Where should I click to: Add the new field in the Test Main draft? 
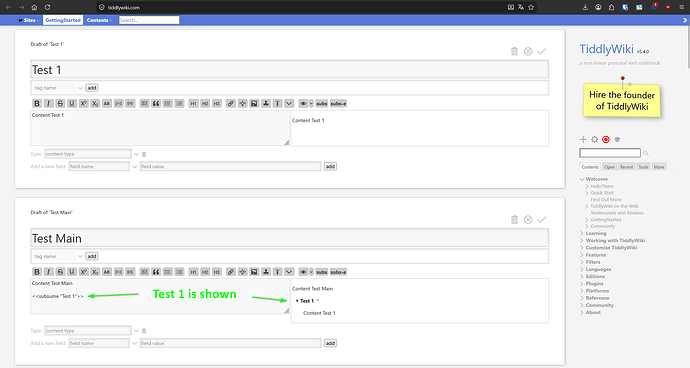[x=330, y=343]
